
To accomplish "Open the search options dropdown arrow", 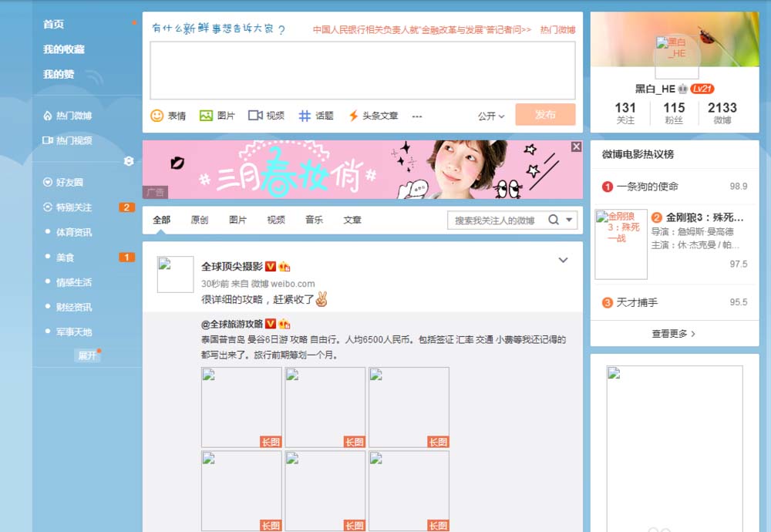I will point(569,220).
